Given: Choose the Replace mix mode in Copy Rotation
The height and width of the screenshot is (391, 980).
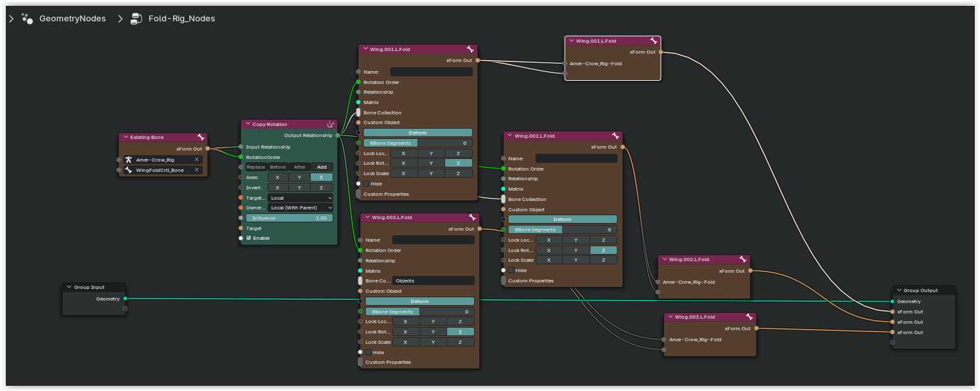Looking at the screenshot, I should point(256,167).
